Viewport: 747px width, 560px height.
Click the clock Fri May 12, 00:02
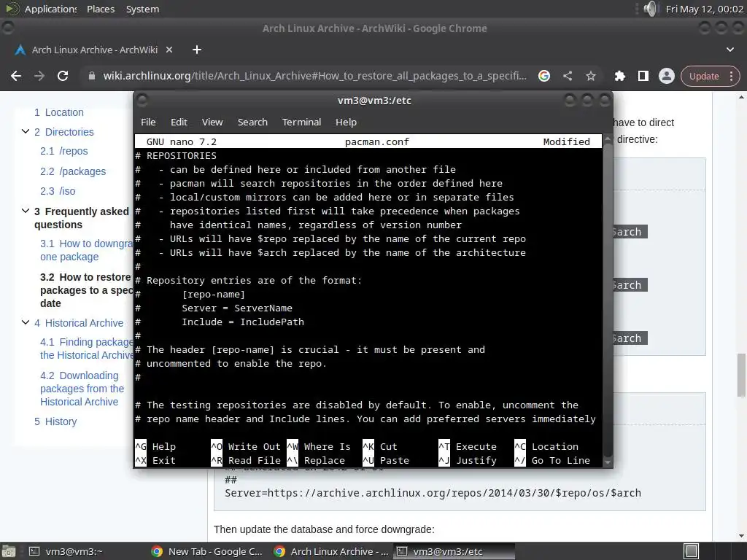pos(705,9)
